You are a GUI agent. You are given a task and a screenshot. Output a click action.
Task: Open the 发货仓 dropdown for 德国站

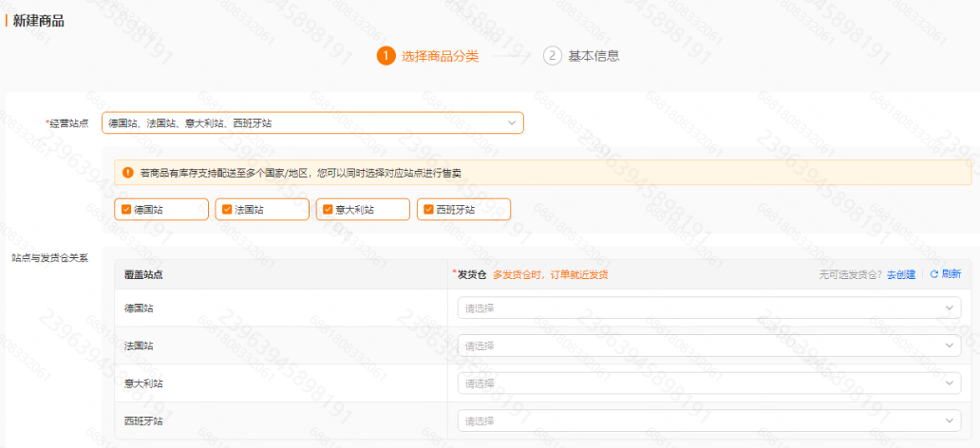coord(709,308)
